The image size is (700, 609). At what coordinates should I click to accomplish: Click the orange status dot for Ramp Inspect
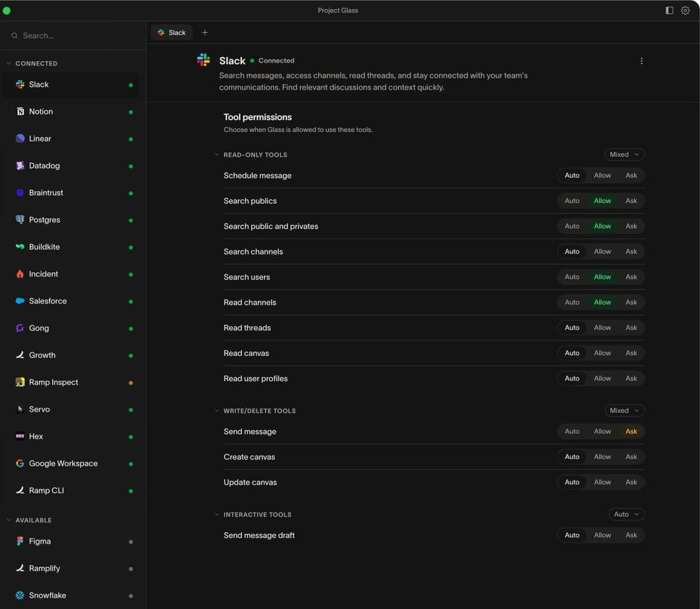tap(131, 383)
